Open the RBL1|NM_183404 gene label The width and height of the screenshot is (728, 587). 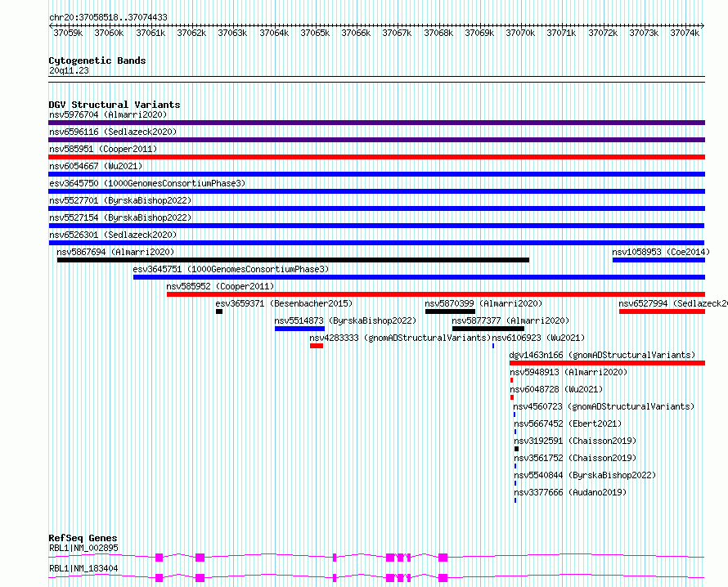coord(83,568)
